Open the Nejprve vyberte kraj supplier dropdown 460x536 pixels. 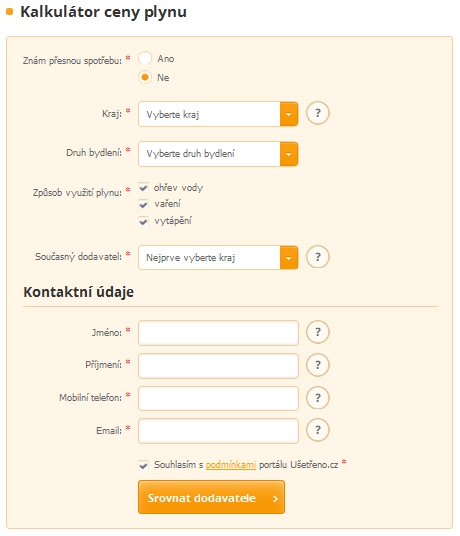pyautogui.click(x=218, y=257)
